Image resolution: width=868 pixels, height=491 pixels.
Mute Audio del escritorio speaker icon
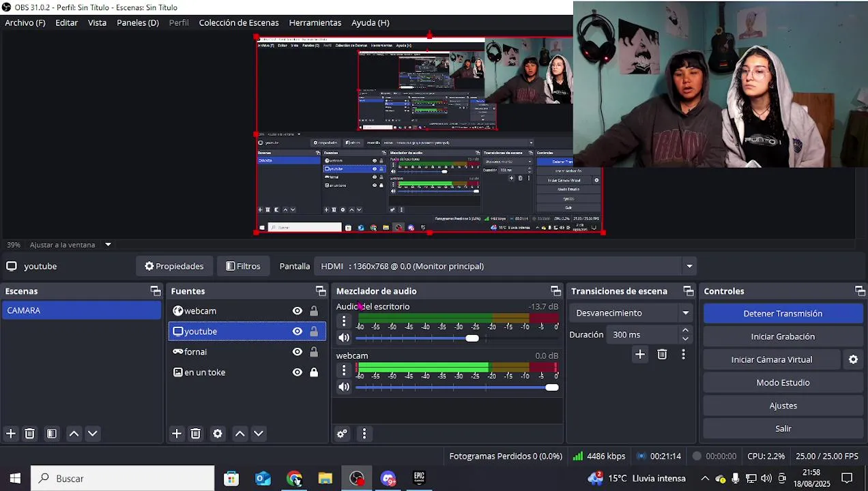point(344,338)
